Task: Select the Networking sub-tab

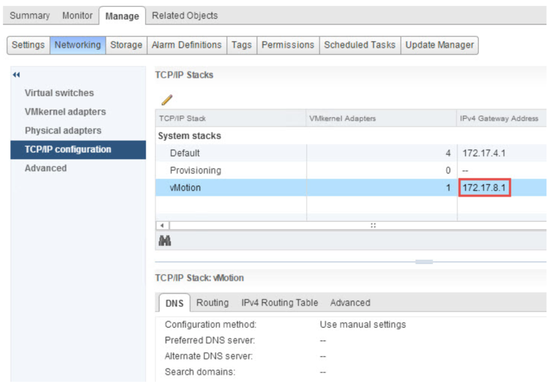Action: click(x=78, y=45)
